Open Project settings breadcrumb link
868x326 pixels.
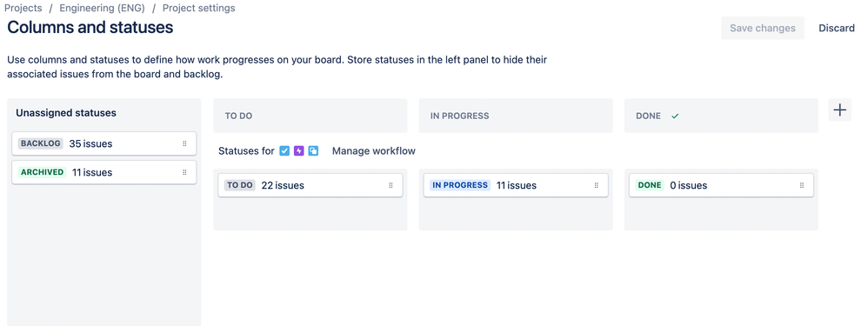pyautogui.click(x=198, y=8)
